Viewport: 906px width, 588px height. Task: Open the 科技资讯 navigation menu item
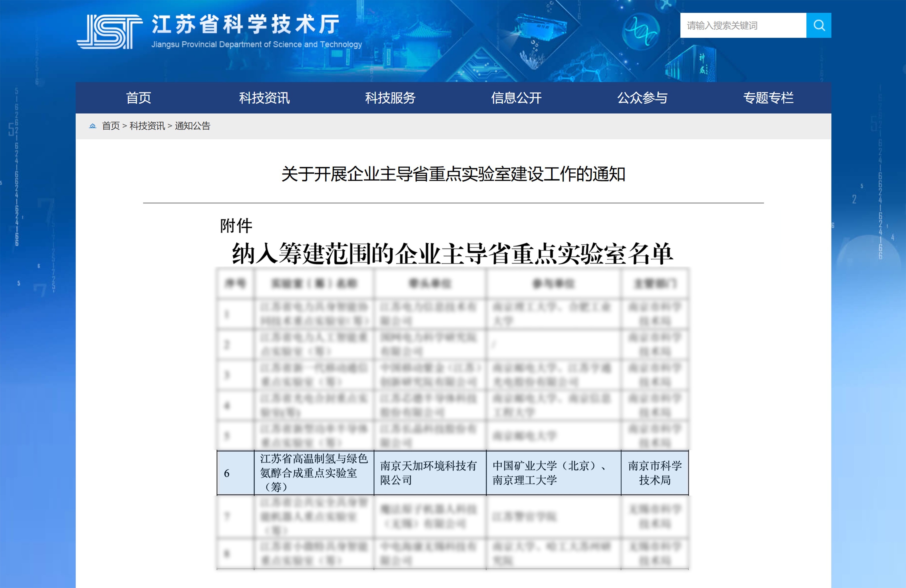[x=265, y=98]
